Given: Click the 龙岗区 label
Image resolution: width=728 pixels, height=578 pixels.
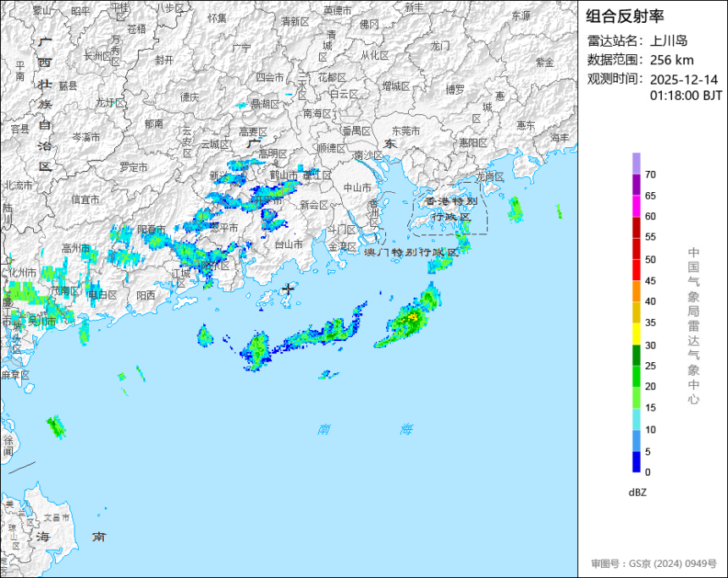Looking at the screenshot, I should click(x=490, y=177).
